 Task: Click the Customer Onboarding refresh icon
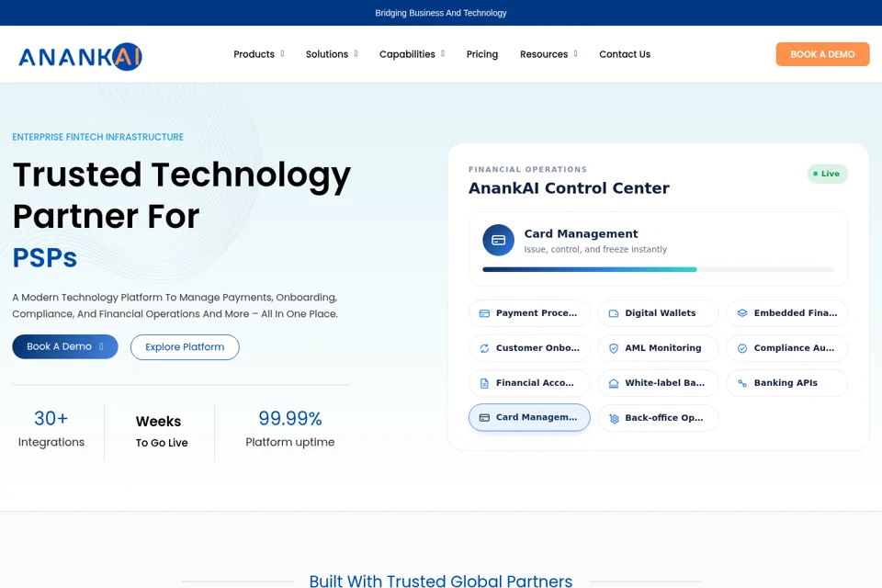point(484,348)
